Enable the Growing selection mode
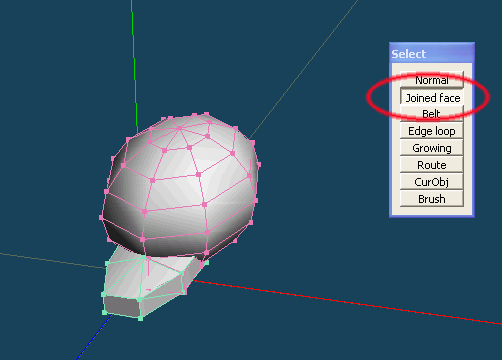 (x=432, y=148)
